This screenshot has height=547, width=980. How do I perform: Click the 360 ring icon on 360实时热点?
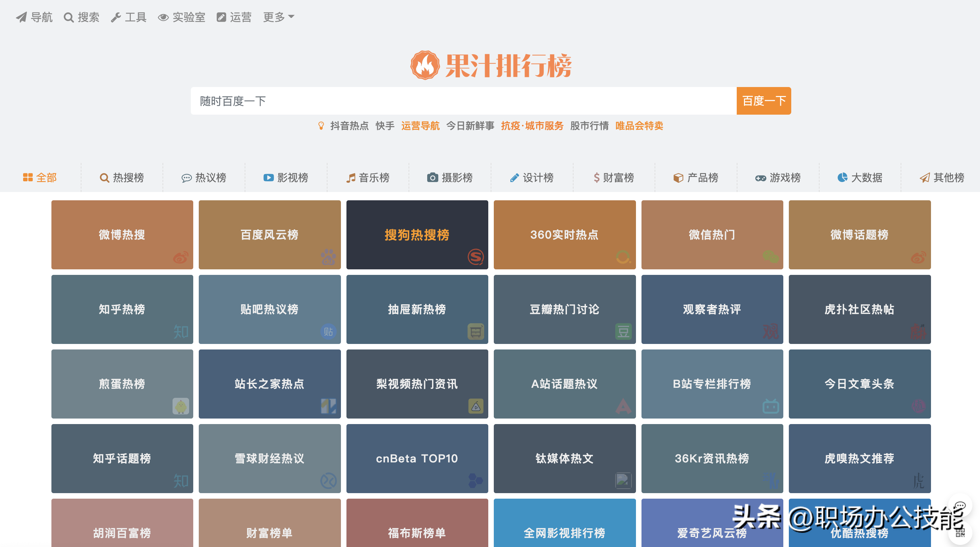point(623,257)
